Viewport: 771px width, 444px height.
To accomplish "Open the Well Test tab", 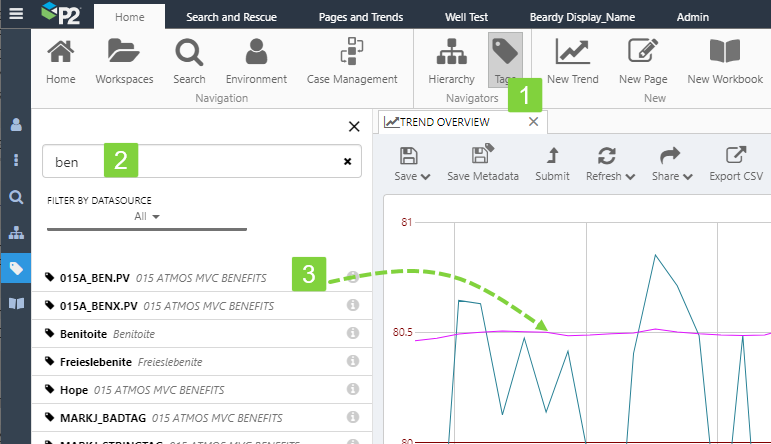I will [x=466, y=17].
